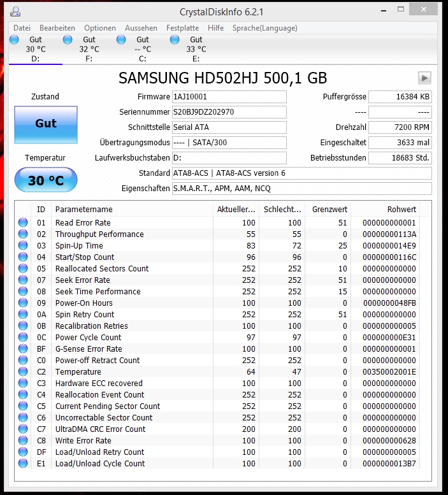Image resolution: width=448 pixels, height=495 pixels.
Task: Click status circle for Spin-Up Time
Action: [x=23, y=245]
